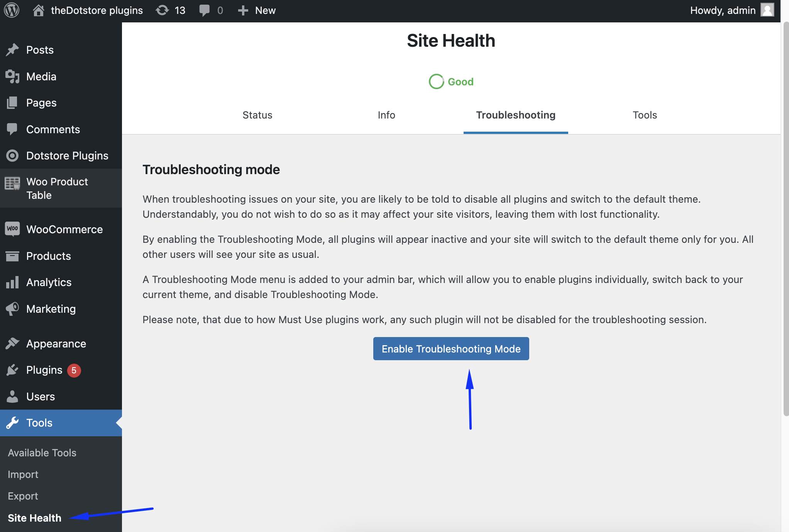The width and height of the screenshot is (789, 532).
Task: Open the WooCommerce menu
Action: [x=61, y=229]
